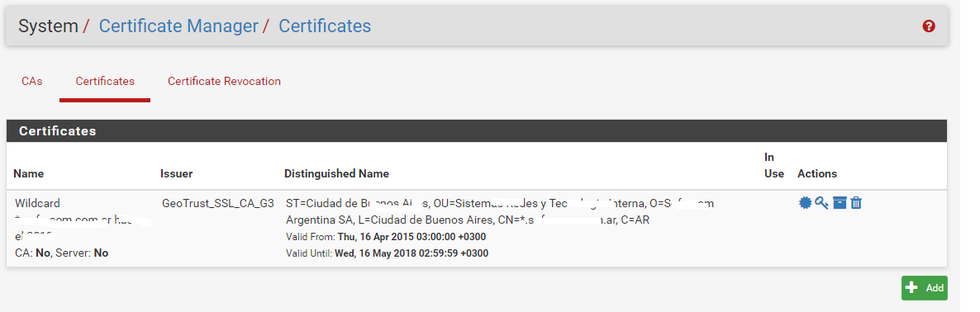
Task: Click the Wildcard certificate name
Action: coord(38,203)
